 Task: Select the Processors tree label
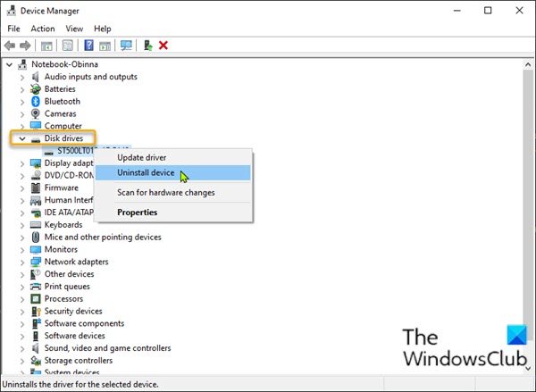[x=63, y=299]
